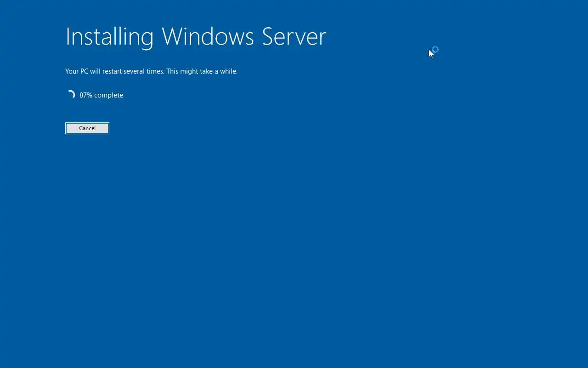Click the 'Installing Windows Server' heading
588x368 pixels.
click(x=196, y=36)
